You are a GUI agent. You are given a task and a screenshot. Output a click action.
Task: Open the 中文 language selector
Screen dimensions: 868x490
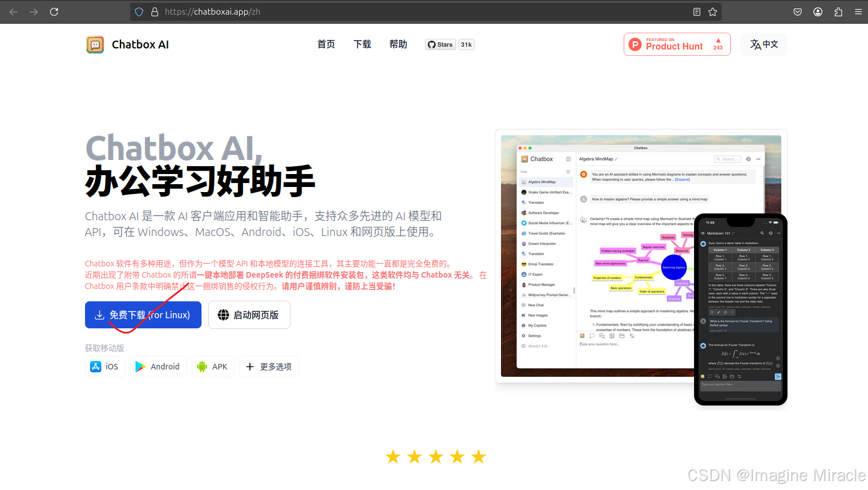click(764, 44)
